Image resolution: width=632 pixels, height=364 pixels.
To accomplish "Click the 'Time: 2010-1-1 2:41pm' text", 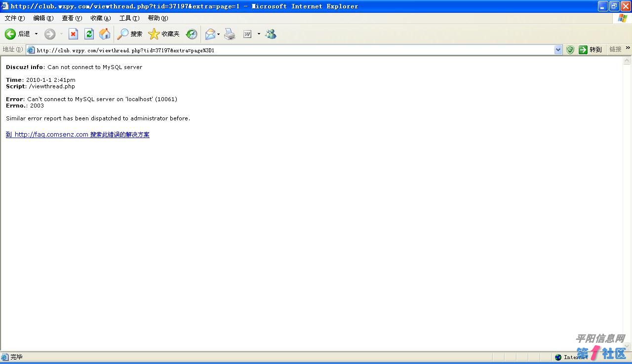I will click(40, 80).
